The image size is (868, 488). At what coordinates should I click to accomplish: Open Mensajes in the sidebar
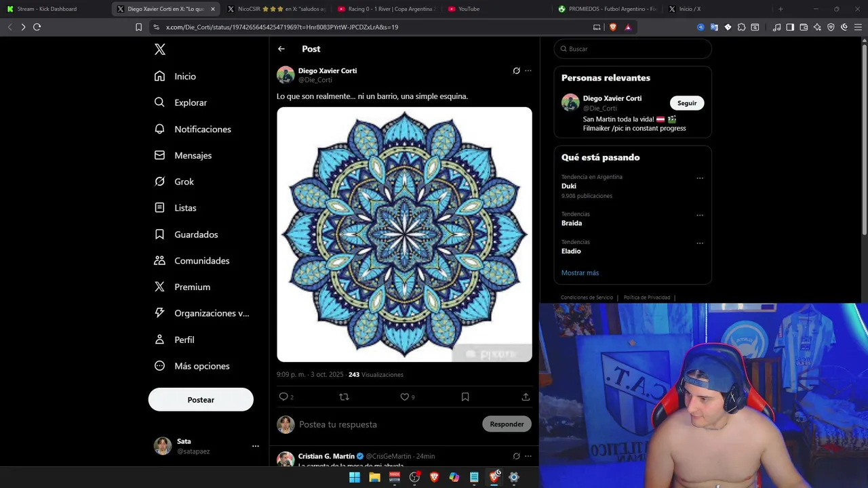click(183, 155)
